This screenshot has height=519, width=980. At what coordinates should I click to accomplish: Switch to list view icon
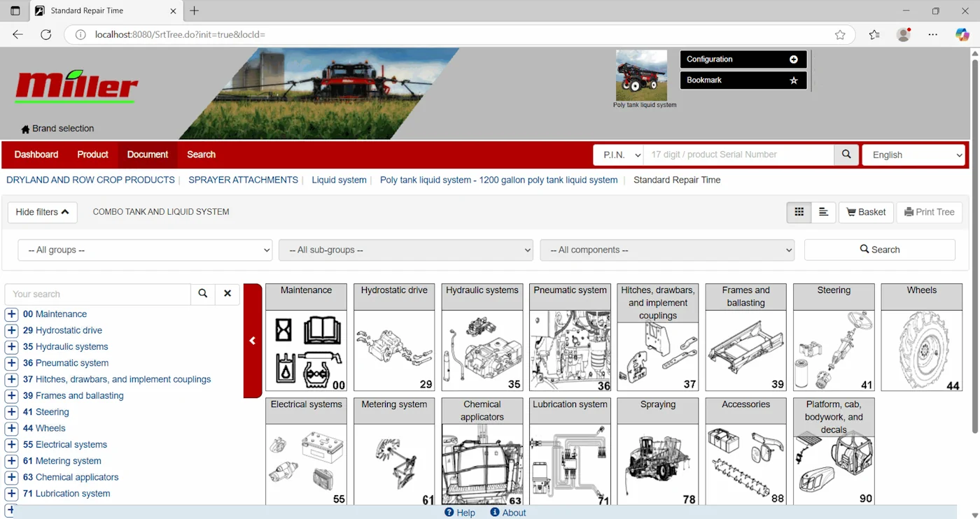point(823,212)
